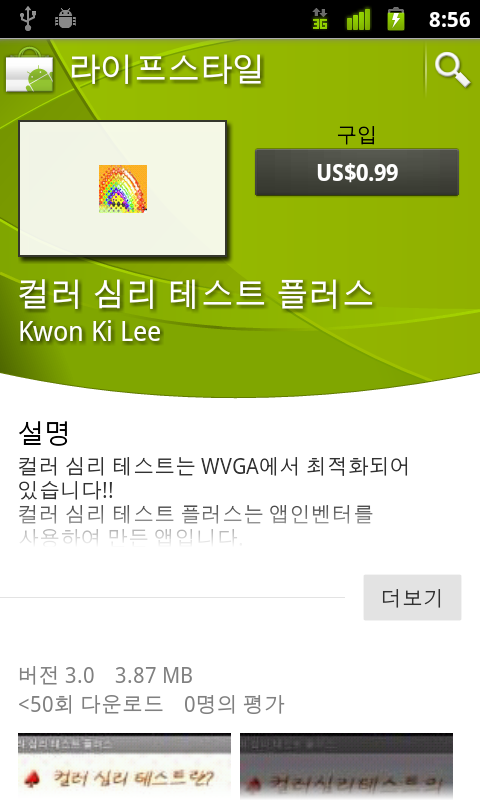Expand description with 더보기 button

click(412, 597)
